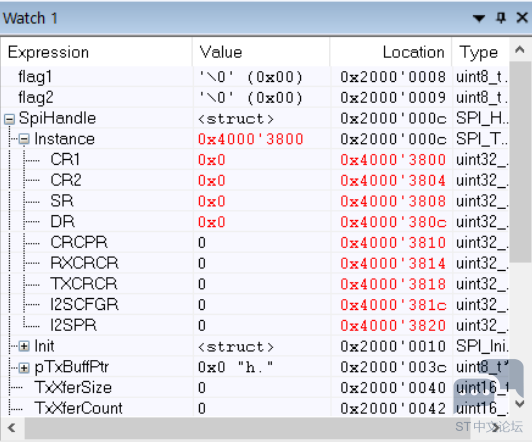Open the Watch 1 window options dropdown arrow
This screenshot has width=532, height=442.
[x=479, y=18]
